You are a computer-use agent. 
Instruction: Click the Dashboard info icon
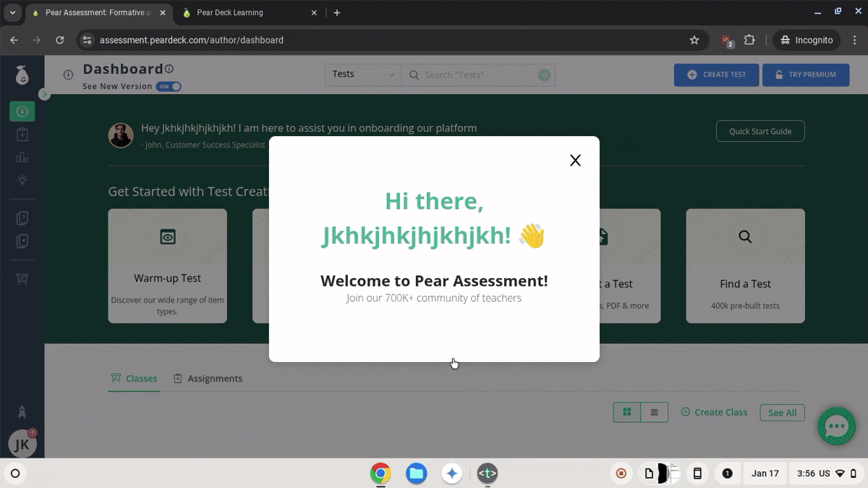click(169, 69)
